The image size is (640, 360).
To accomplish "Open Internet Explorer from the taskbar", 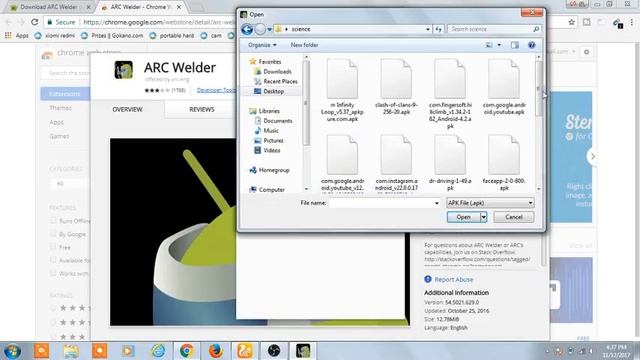I will tap(158, 351).
